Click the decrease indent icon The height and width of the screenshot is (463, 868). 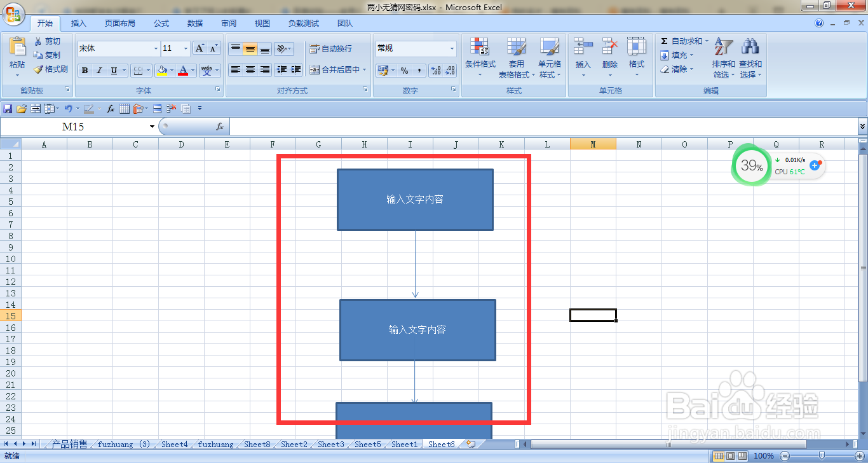point(281,70)
